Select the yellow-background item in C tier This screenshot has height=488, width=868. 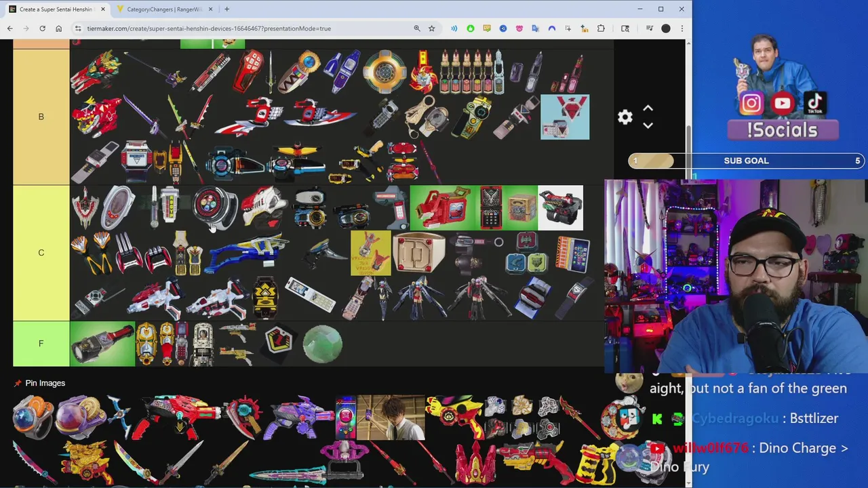click(371, 253)
